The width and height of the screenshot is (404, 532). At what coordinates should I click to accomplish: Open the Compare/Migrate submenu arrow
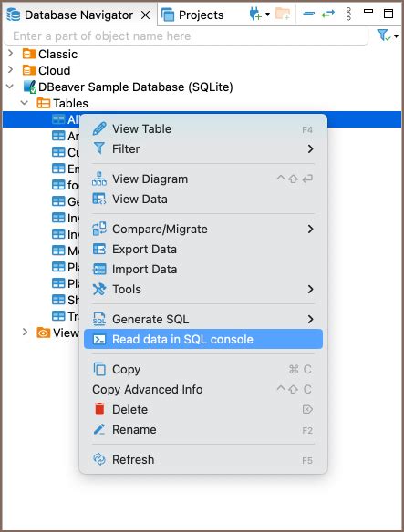click(x=310, y=229)
